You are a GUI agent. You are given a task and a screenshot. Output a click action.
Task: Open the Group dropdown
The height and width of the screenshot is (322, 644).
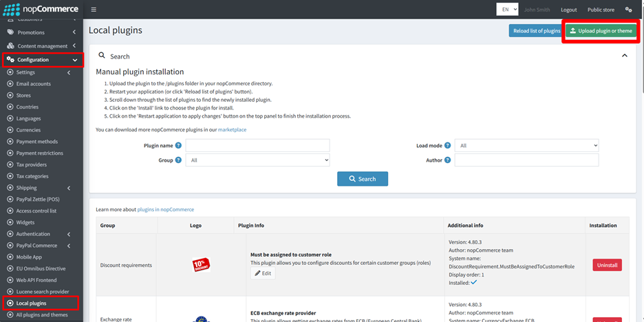click(257, 160)
